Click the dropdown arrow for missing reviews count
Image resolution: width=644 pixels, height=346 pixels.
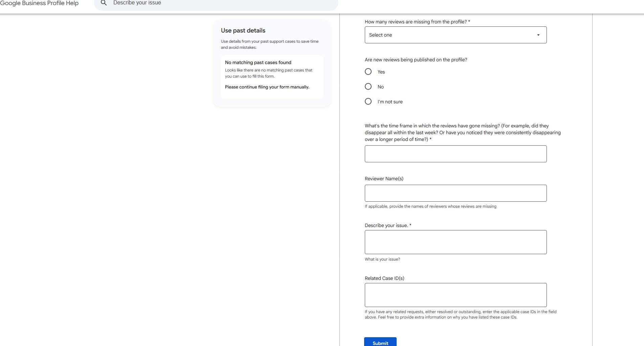click(x=538, y=35)
